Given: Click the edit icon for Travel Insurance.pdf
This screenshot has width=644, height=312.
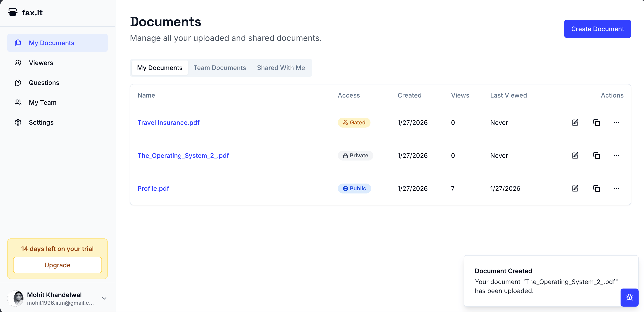Looking at the screenshot, I should pyautogui.click(x=575, y=122).
